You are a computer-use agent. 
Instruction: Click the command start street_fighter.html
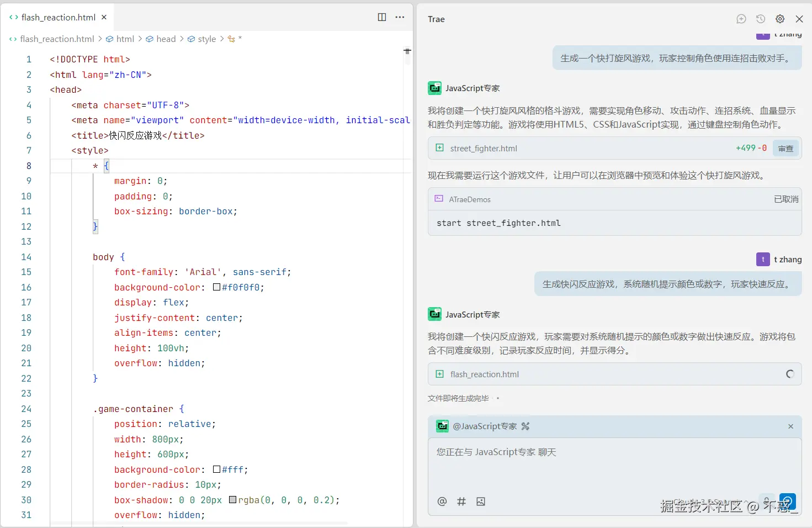[x=498, y=223]
